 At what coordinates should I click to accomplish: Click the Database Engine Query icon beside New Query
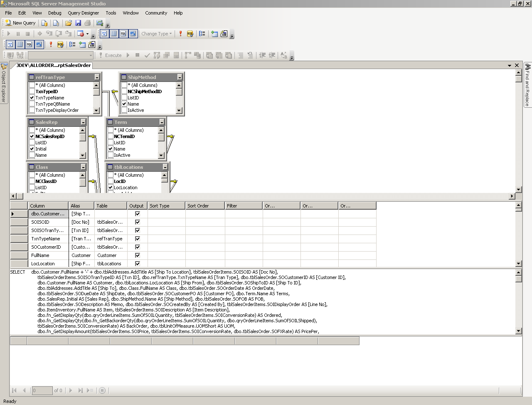click(x=44, y=23)
